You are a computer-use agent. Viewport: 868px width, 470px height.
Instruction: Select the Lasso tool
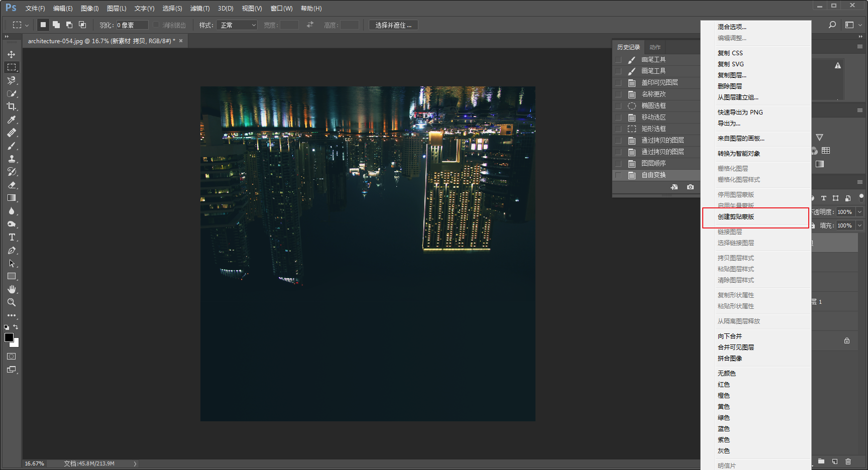click(x=12, y=80)
